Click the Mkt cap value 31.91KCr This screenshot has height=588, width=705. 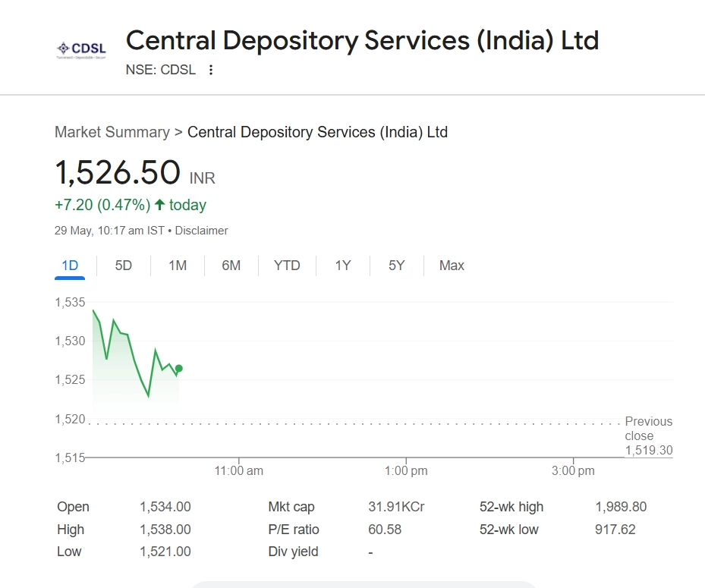(396, 507)
